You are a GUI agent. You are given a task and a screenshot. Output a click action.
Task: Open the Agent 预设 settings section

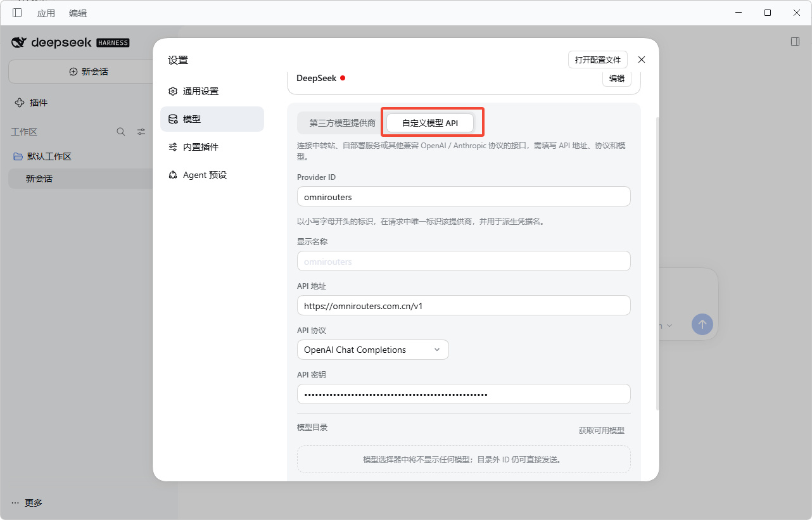212,175
